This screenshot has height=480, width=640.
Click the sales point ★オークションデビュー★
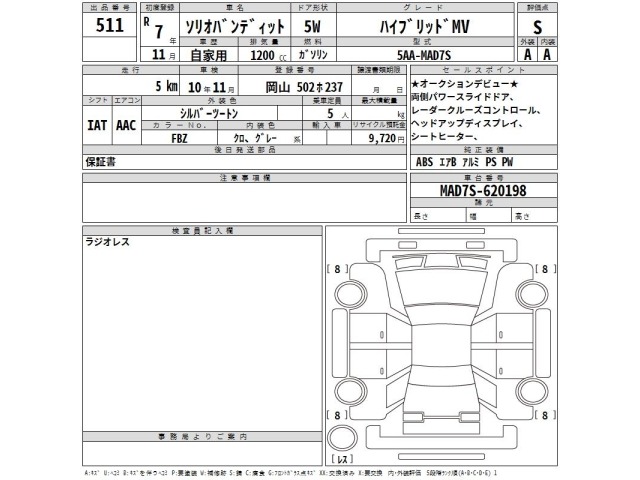pyautogui.click(x=464, y=84)
